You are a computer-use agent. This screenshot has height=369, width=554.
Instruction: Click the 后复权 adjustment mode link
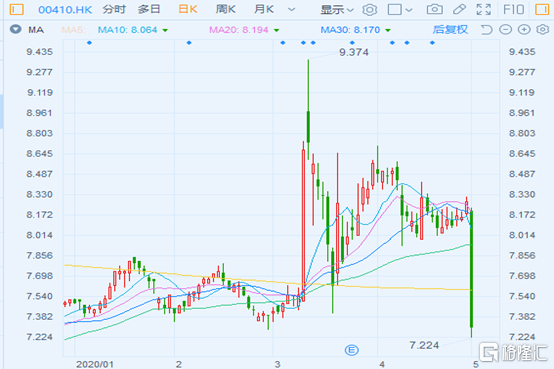point(450,30)
